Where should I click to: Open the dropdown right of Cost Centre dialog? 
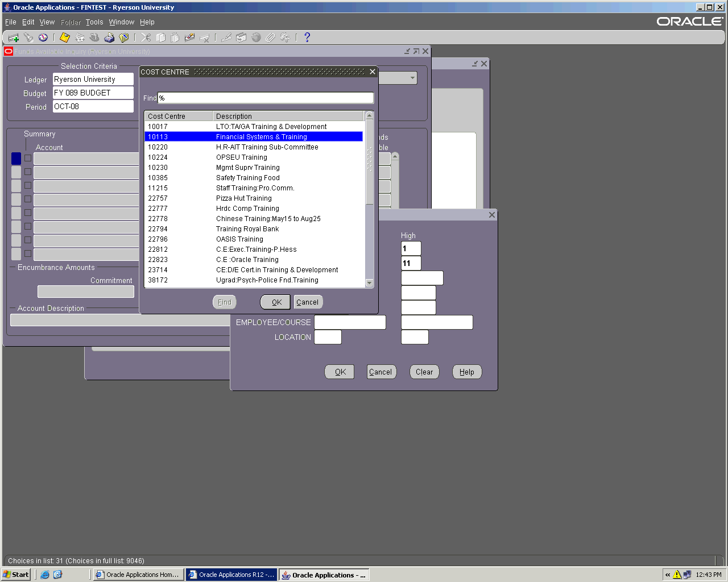coord(412,78)
